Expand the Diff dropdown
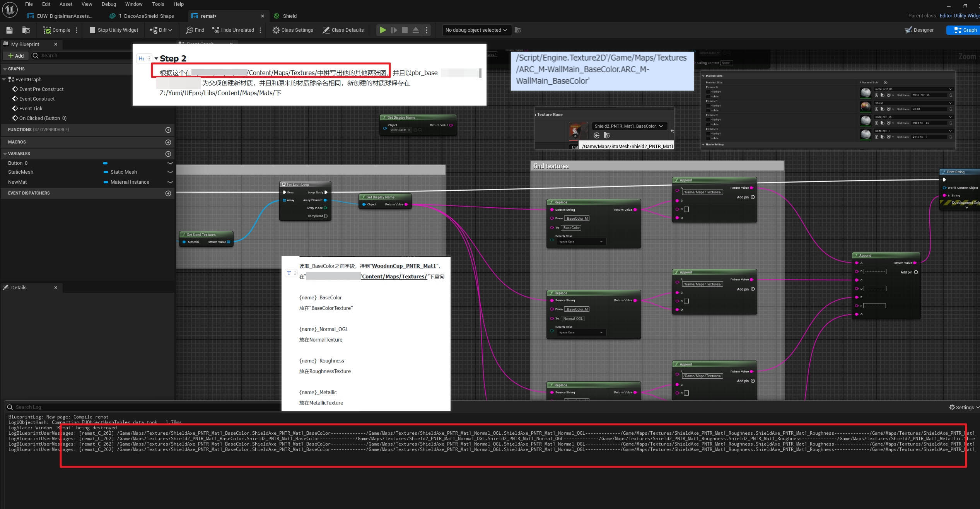 (161, 30)
